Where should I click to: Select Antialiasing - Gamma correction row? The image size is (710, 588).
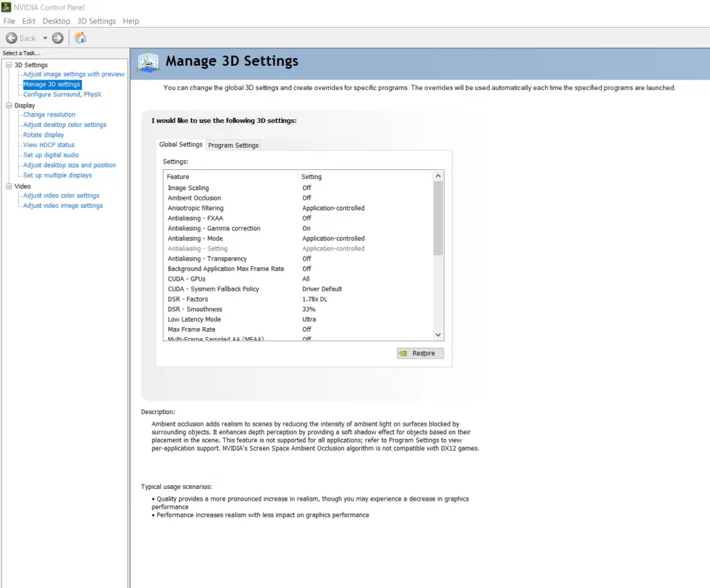(x=298, y=228)
